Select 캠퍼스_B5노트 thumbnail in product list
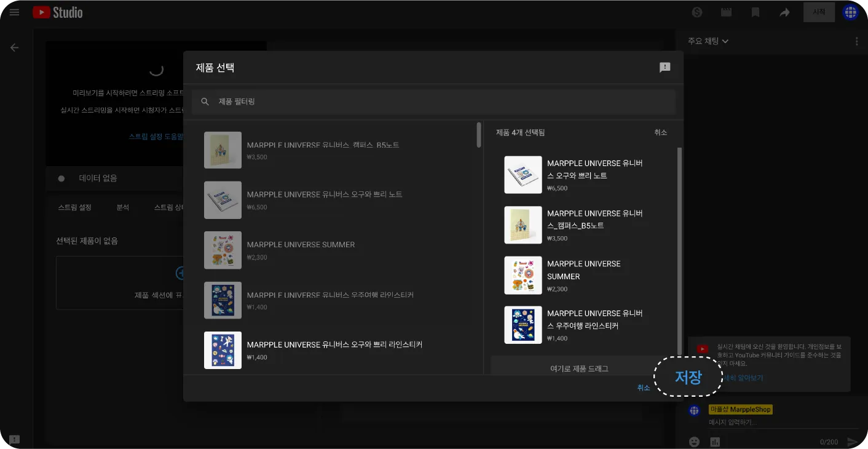 (x=223, y=150)
